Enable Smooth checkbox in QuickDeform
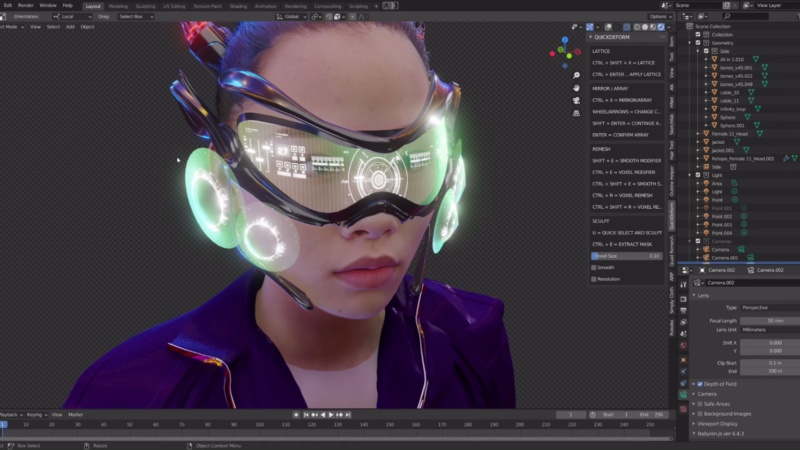800x450 pixels. coord(594,267)
